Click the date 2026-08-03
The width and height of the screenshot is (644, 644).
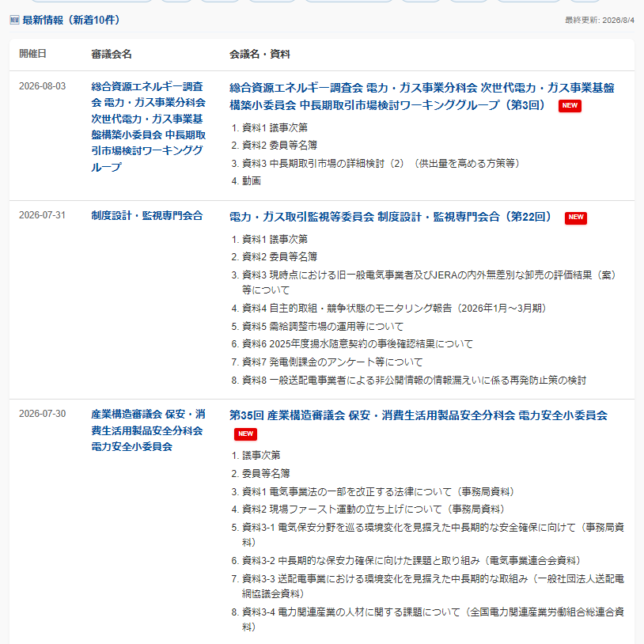pyautogui.click(x=42, y=86)
